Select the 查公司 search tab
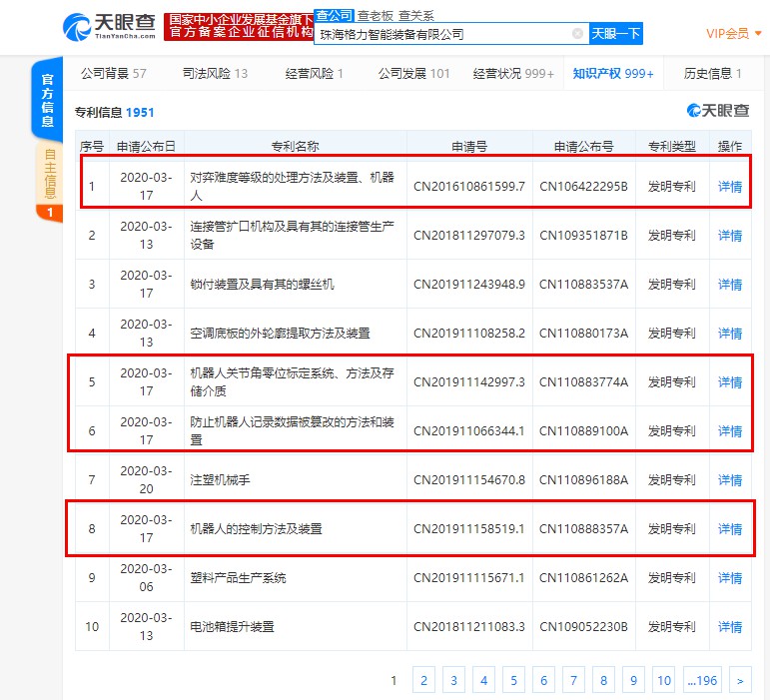 coord(334,16)
